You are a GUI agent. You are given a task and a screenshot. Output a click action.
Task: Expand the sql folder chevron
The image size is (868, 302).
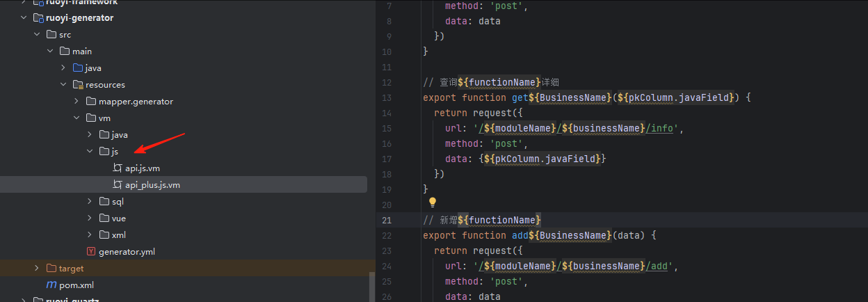click(x=90, y=202)
